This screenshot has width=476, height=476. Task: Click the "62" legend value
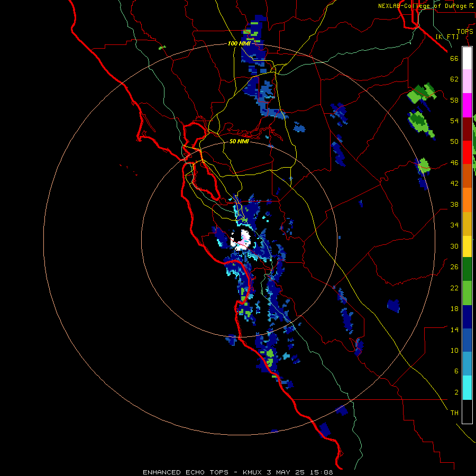tap(454, 79)
